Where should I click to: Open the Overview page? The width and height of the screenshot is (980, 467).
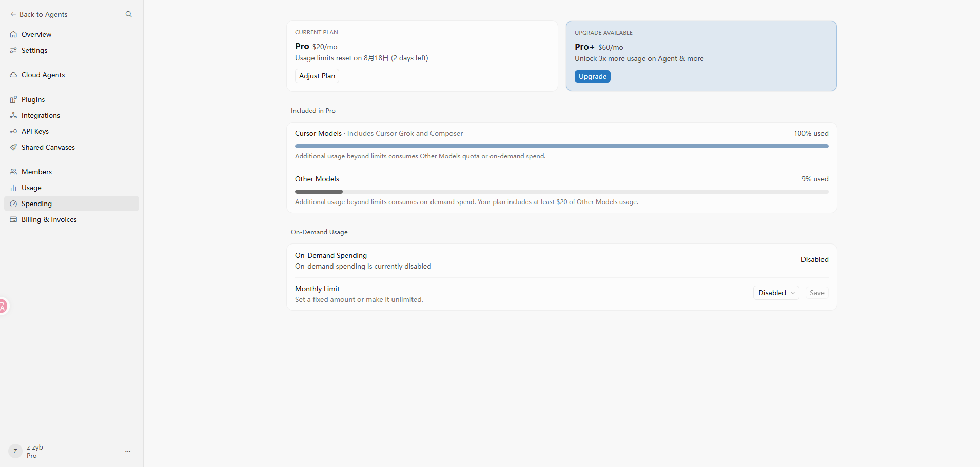click(71, 34)
